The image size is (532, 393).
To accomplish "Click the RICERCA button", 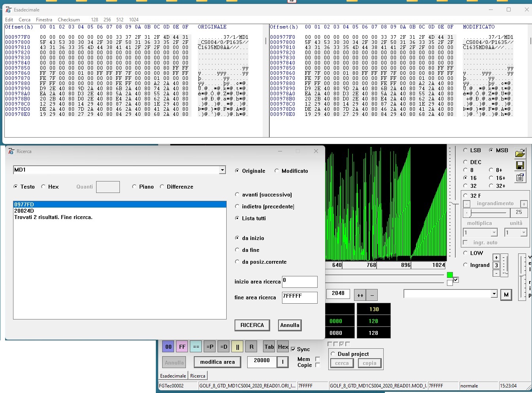I will coord(252,325).
